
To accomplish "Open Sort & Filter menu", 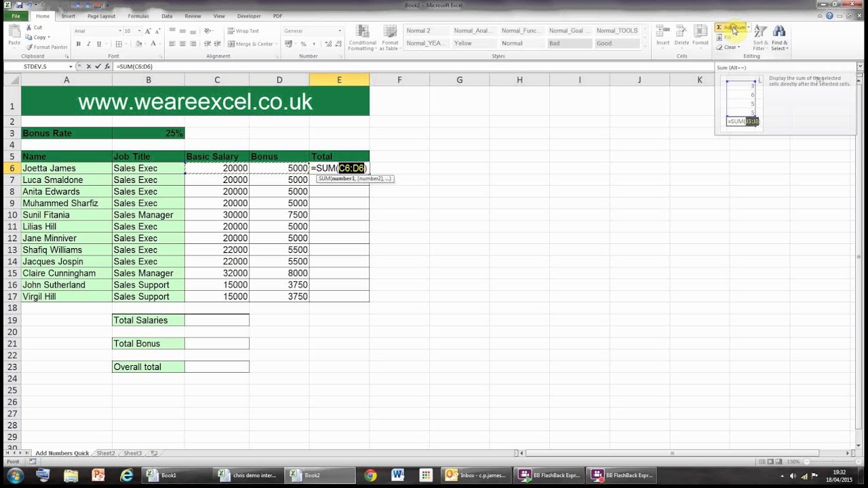I will 759,38.
